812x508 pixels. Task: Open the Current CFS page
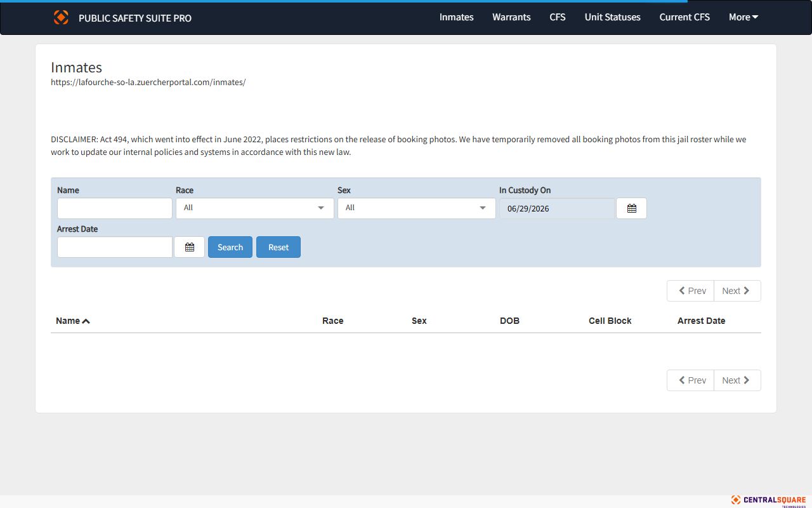pos(684,17)
